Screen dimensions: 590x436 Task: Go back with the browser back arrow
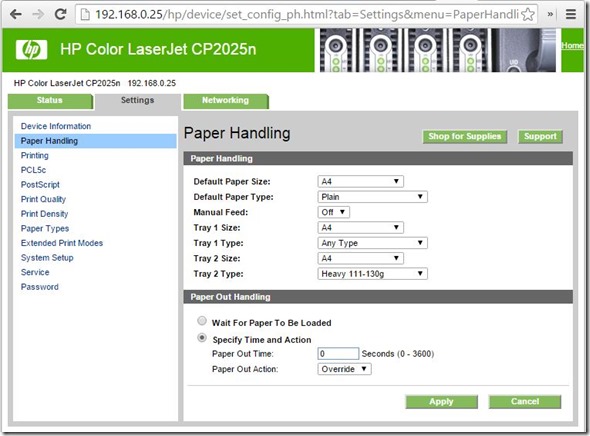[x=15, y=14]
